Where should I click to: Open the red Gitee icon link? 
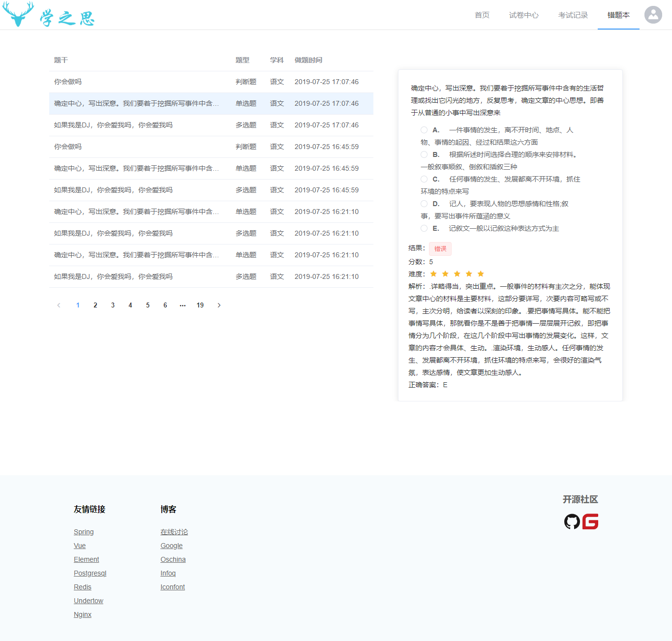[x=590, y=521]
